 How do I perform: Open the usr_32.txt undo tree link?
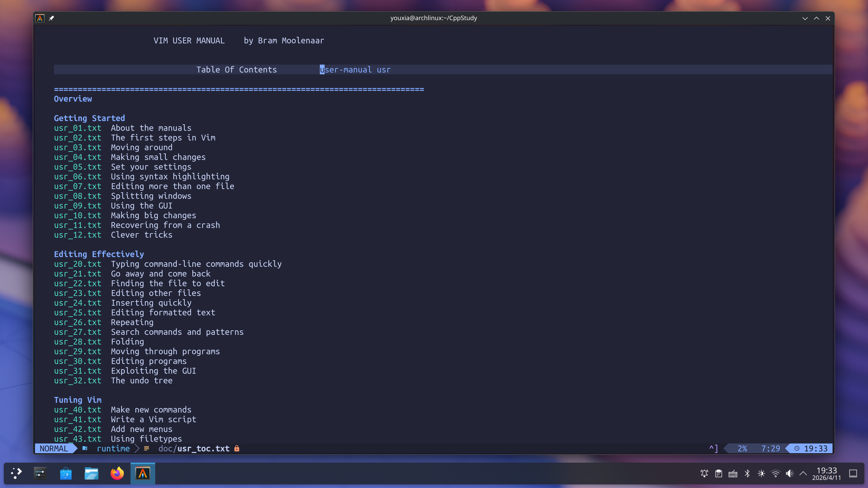(78, 380)
